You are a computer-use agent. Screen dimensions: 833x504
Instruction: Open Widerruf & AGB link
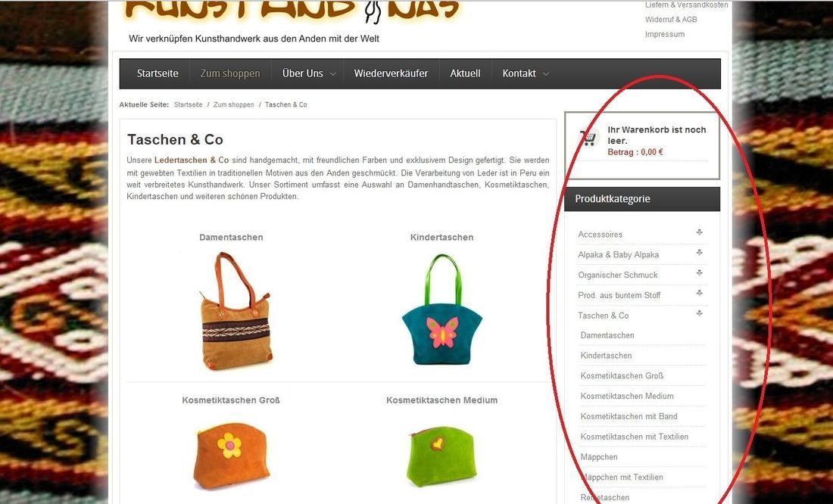[x=671, y=19]
